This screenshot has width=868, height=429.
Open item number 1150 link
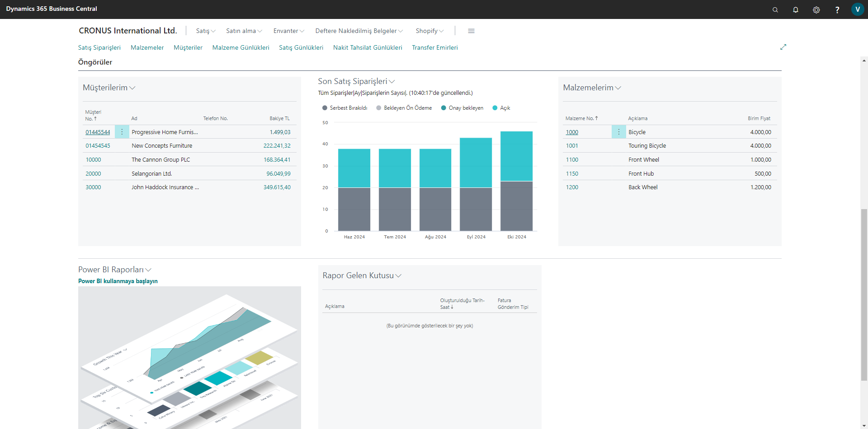572,174
